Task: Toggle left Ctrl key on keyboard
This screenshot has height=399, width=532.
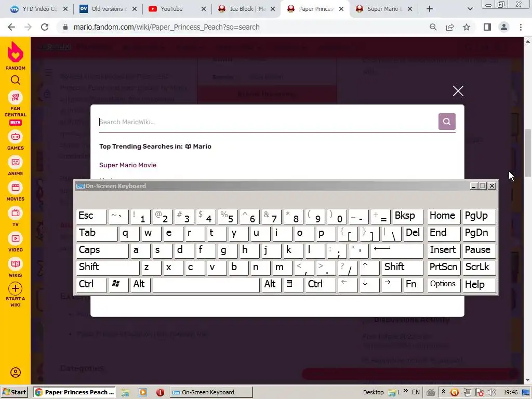Action: [91, 284]
